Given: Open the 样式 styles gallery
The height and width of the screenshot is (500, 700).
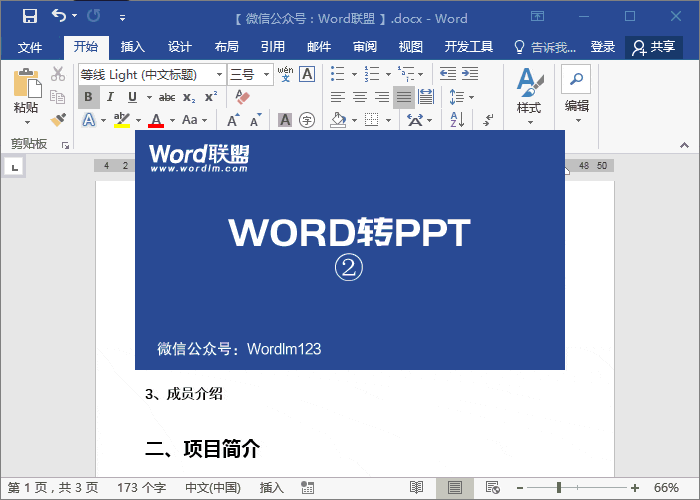Looking at the screenshot, I should [529, 96].
